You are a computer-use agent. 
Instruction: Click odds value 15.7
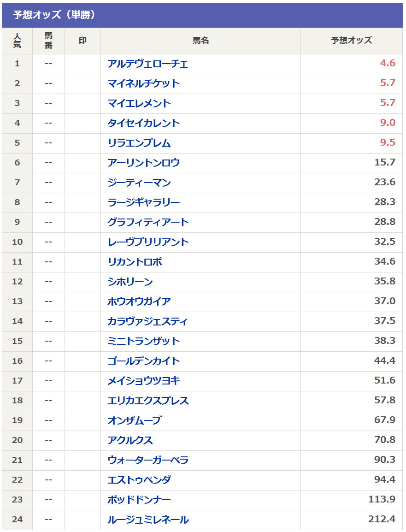[385, 162]
